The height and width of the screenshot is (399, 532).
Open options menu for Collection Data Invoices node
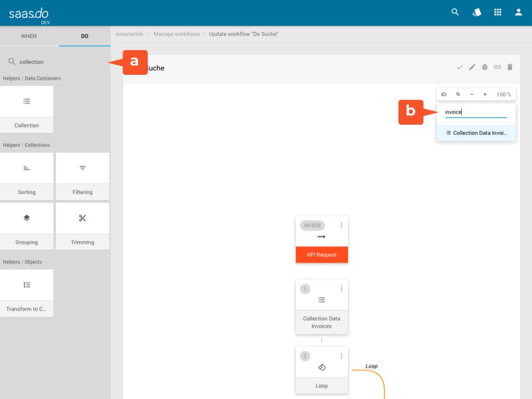coord(341,288)
